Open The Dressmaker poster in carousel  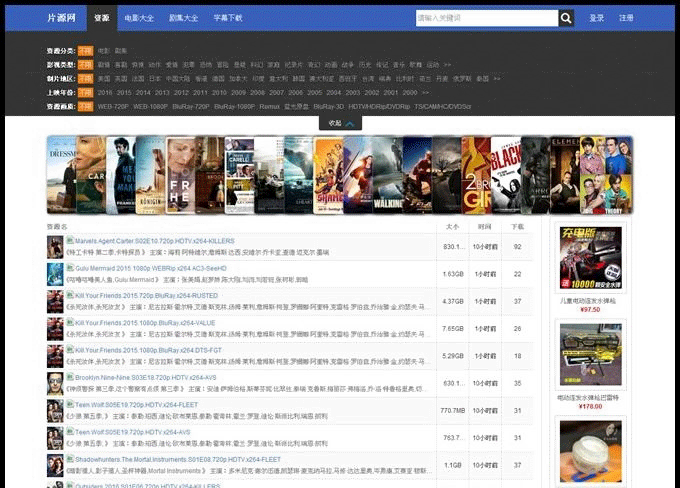click(62, 175)
